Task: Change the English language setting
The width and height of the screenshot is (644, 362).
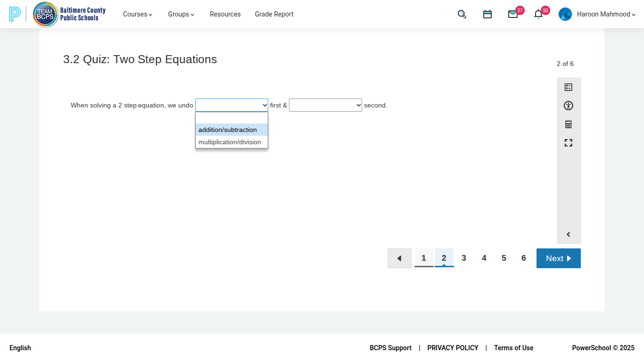Action: pos(20,348)
